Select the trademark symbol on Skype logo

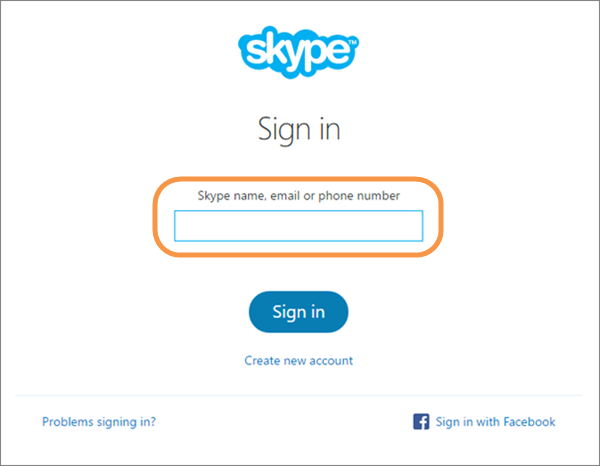point(353,41)
